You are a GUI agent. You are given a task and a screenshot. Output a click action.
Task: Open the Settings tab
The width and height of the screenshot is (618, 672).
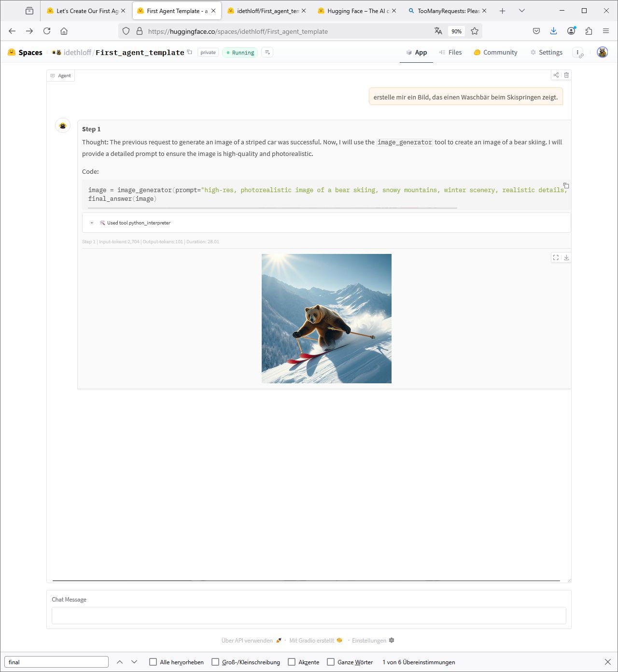pyautogui.click(x=546, y=52)
